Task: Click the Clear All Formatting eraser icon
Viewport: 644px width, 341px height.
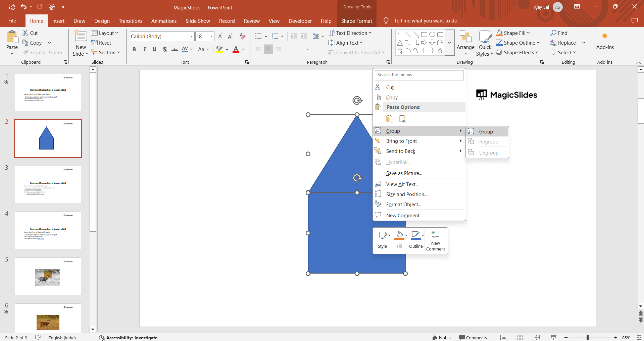Action: pos(243,37)
